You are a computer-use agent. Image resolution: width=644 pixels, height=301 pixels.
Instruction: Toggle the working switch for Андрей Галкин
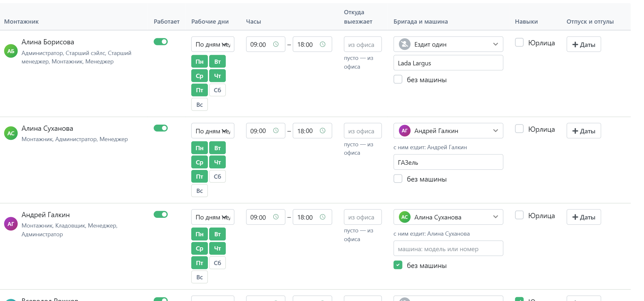pos(161,214)
